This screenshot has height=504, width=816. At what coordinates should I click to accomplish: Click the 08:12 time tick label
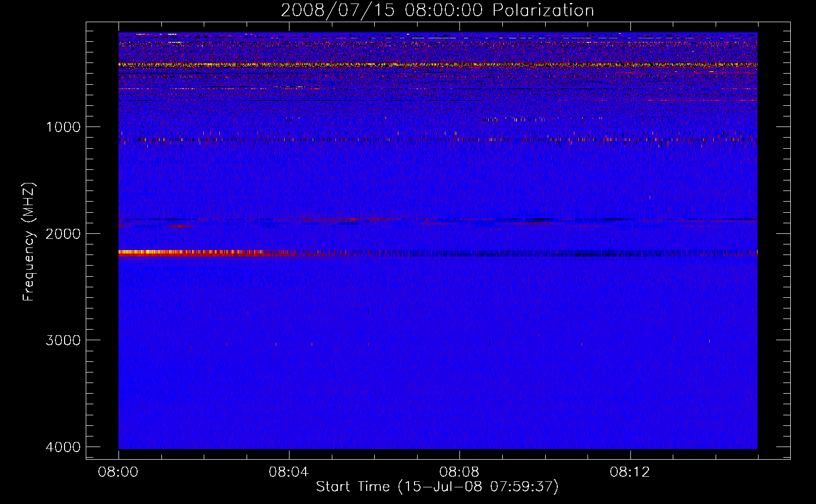click(630, 472)
